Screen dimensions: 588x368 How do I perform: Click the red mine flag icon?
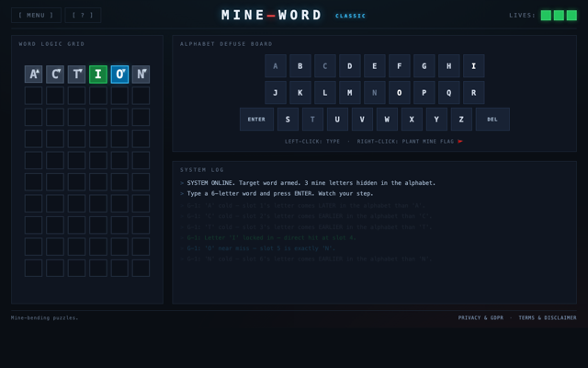(460, 141)
